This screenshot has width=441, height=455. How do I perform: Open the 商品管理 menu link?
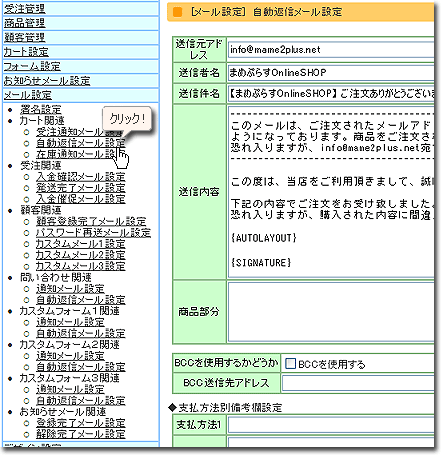pyautogui.click(x=24, y=23)
